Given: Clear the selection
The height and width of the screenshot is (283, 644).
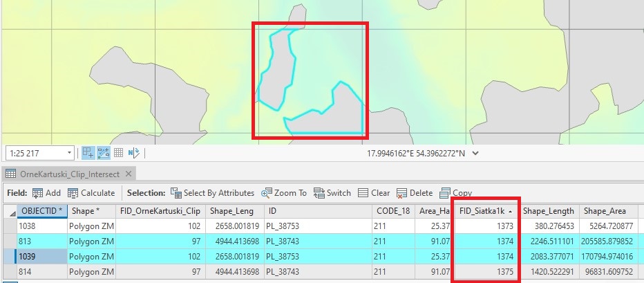Looking at the screenshot, I should point(363,193).
